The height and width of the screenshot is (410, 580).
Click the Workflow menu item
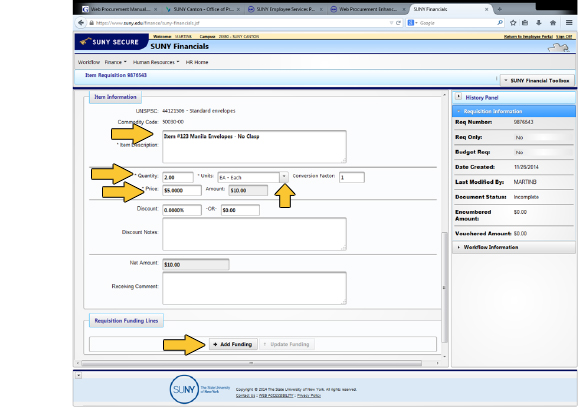89,62
